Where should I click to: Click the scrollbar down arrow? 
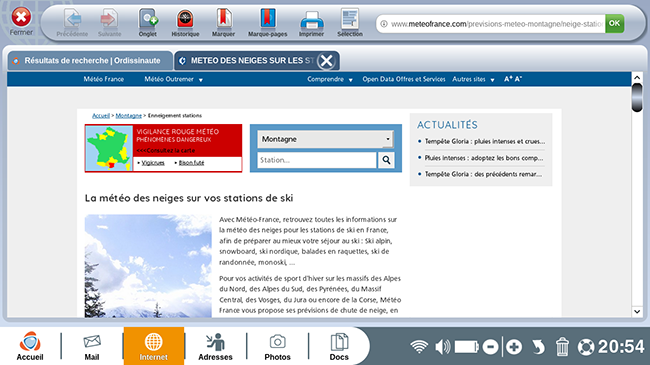637,311
